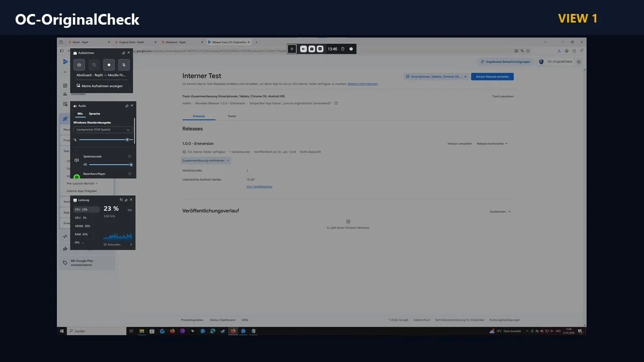Open the Smartphones, Tablets, Chrome OS dropdown
This screenshot has height=362, width=644.
435,77
